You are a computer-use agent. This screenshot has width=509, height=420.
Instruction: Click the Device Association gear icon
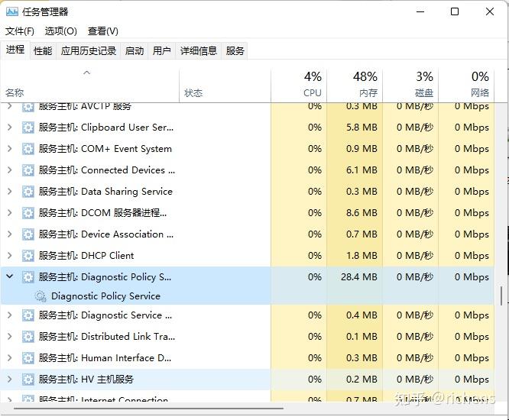[28, 234]
